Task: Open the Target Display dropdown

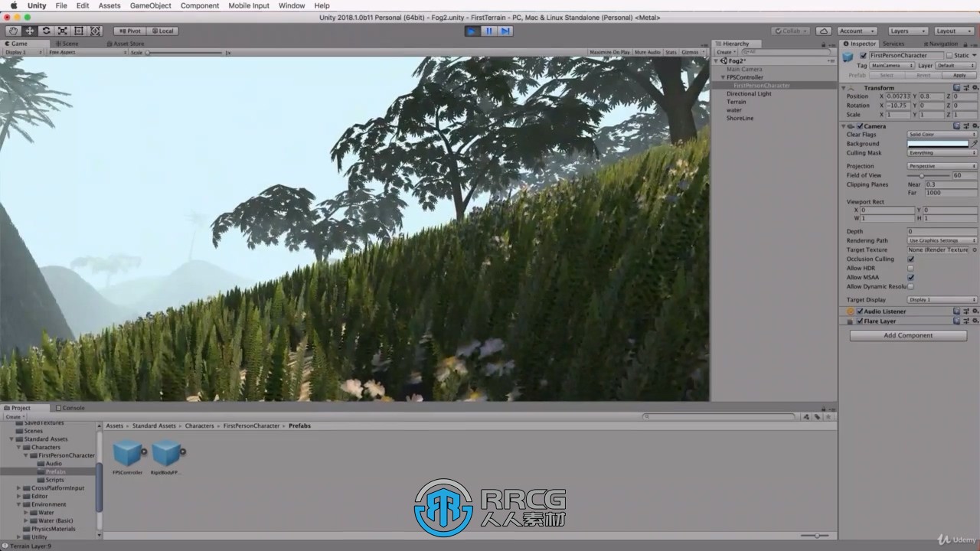Action: [x=942, y=299]
